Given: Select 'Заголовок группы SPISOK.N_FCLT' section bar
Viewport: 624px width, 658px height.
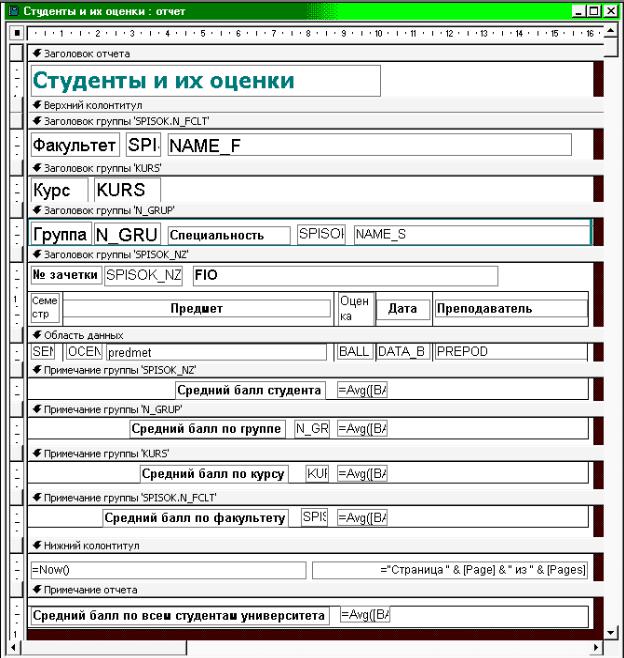Looking at the screenshot, I should (316, 121).
